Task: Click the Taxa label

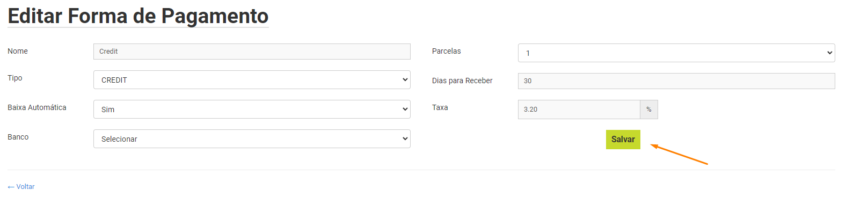Action: [x=440, y=107]
